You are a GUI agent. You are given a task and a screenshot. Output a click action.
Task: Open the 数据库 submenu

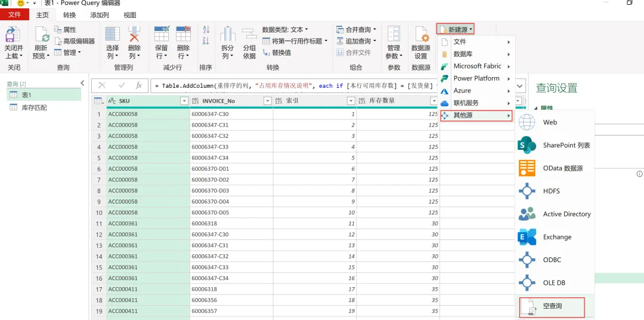coord(476,54)
